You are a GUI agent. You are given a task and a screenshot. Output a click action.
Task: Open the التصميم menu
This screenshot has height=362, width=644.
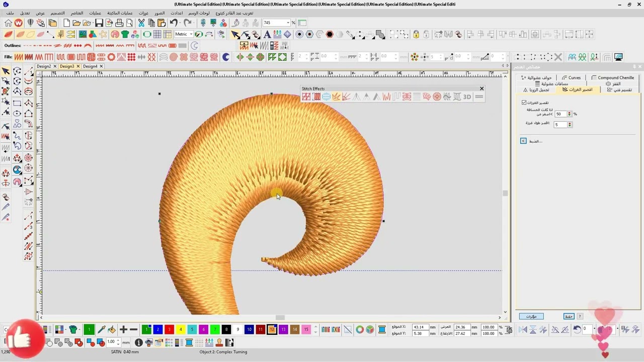click(57, 13)
